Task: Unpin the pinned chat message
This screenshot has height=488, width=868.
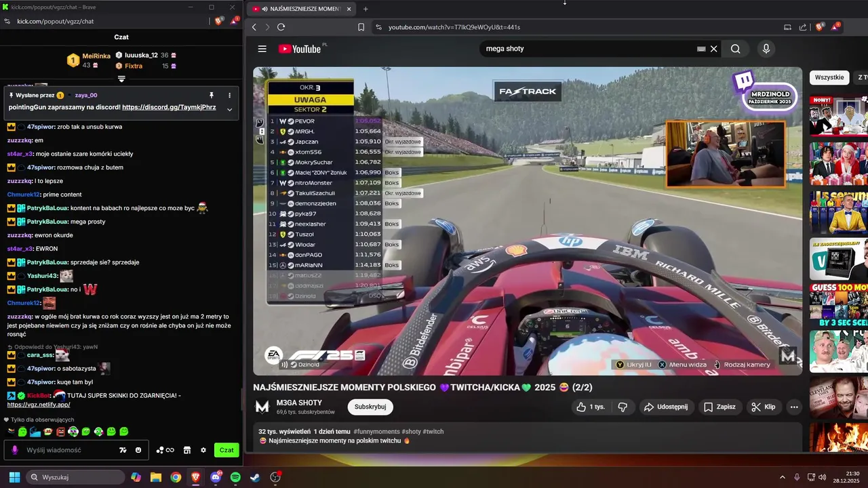Action: pyautogui.click(x=212, y=96)
